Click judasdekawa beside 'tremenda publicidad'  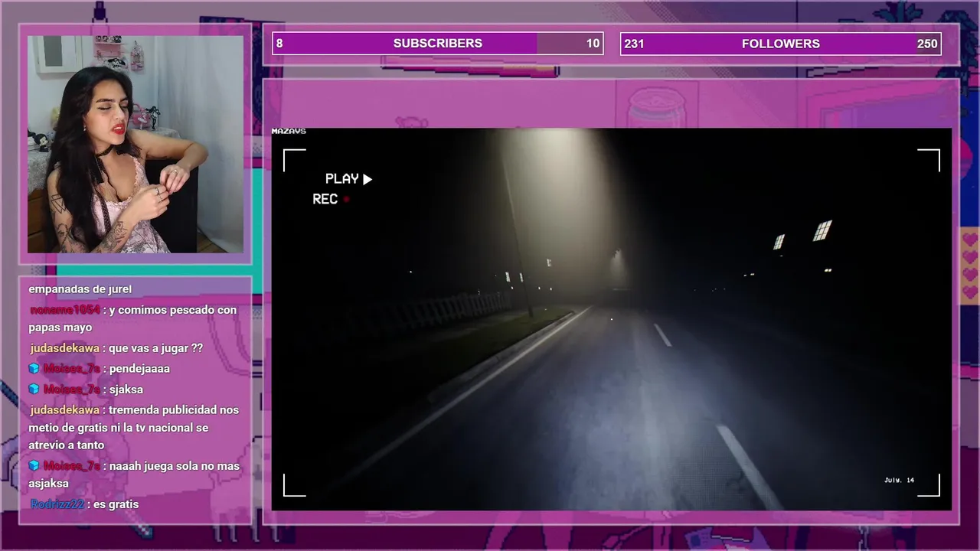pos(64,409)
